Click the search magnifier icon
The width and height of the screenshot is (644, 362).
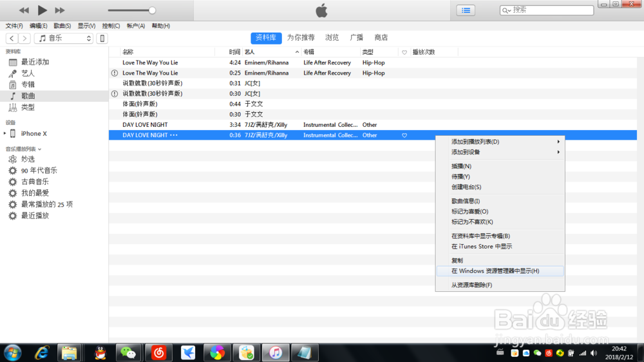tap(506, 10)
